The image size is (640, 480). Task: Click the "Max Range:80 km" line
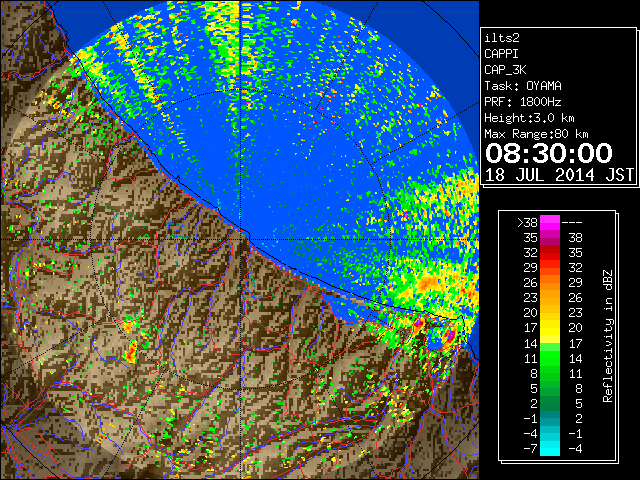[536, 134]
